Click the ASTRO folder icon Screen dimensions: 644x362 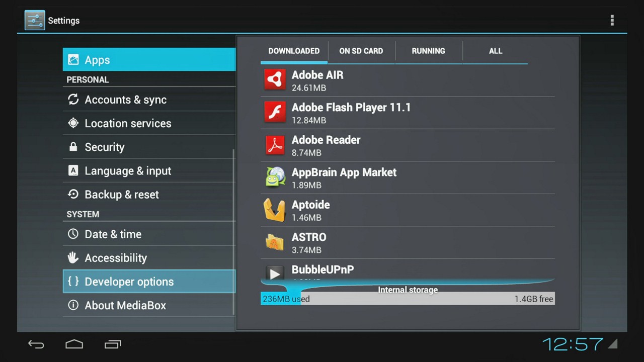[x=275, y=242]
